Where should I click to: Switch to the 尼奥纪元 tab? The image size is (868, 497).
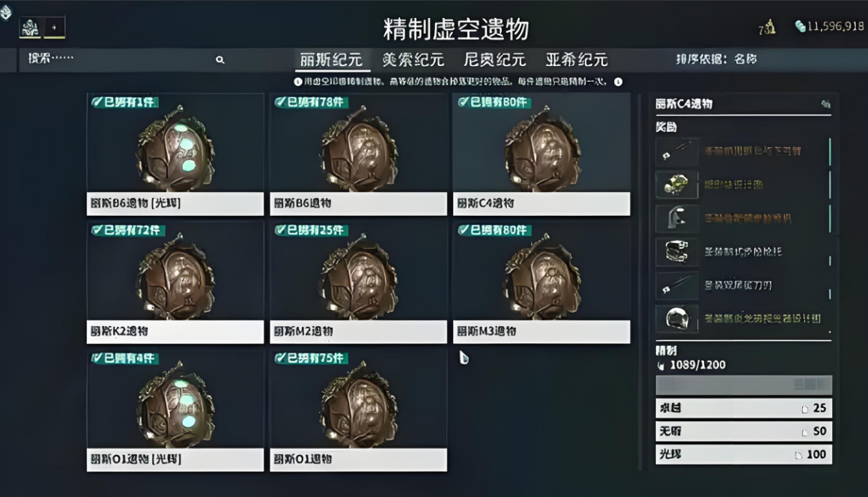click(494, 59)
